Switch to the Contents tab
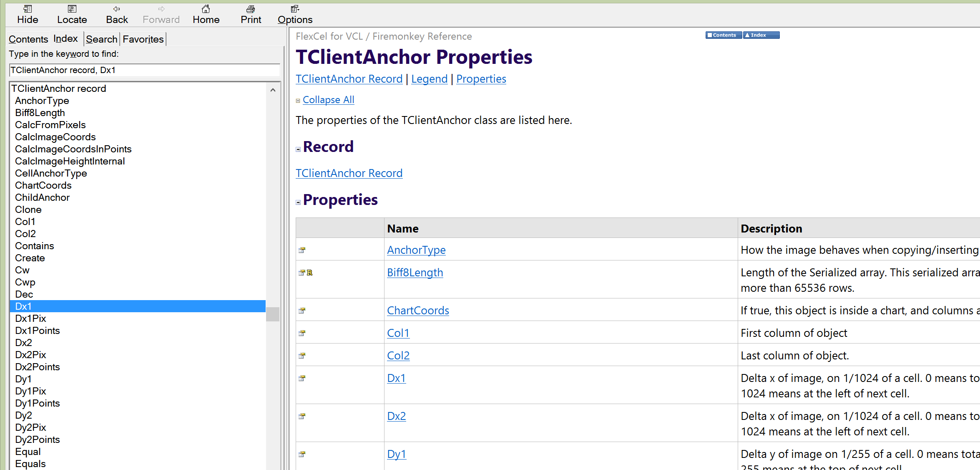The width and height of the screenshot is (980, 470). tap(28, 39)
